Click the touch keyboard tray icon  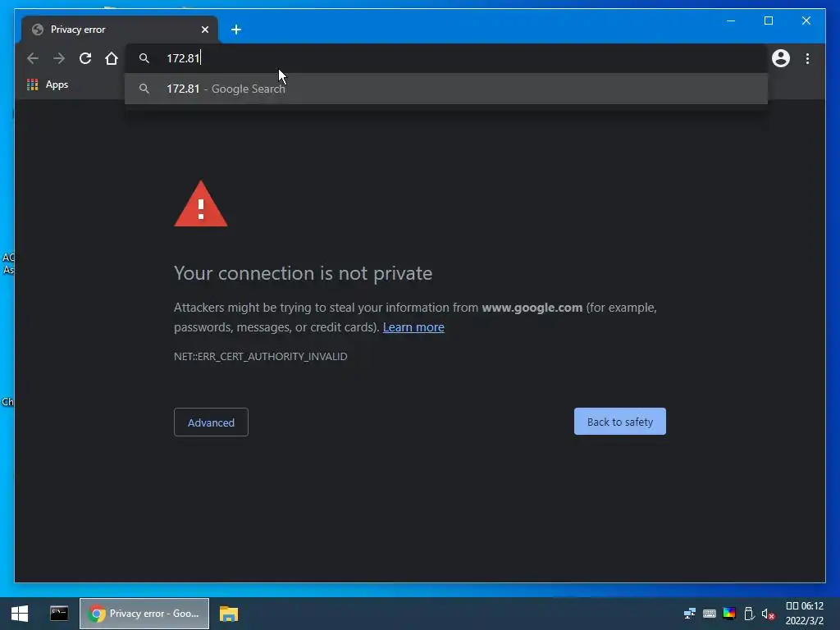tap(710, 614)
